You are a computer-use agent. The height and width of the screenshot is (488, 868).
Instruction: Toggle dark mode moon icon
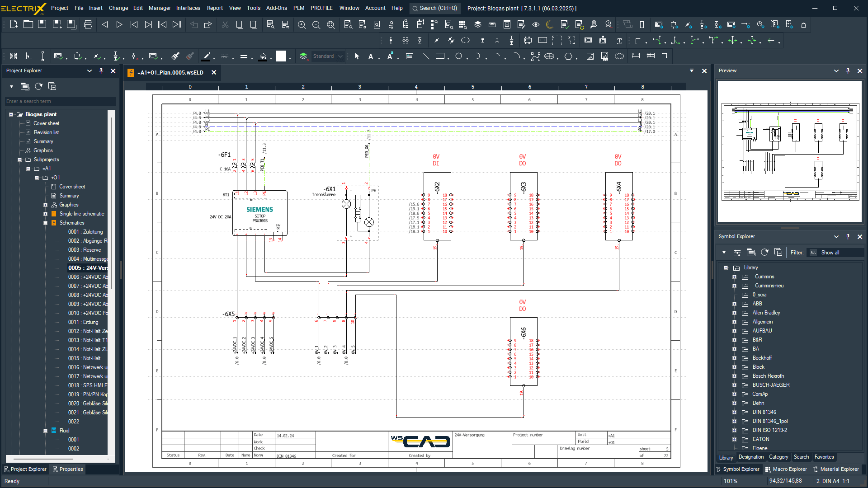[x=550, y=24]
